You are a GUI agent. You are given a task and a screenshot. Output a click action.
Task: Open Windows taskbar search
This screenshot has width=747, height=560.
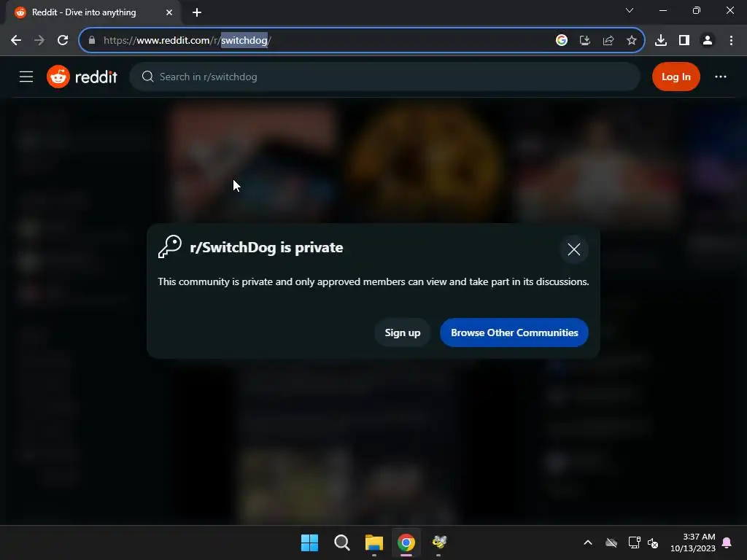coord(341,542)
